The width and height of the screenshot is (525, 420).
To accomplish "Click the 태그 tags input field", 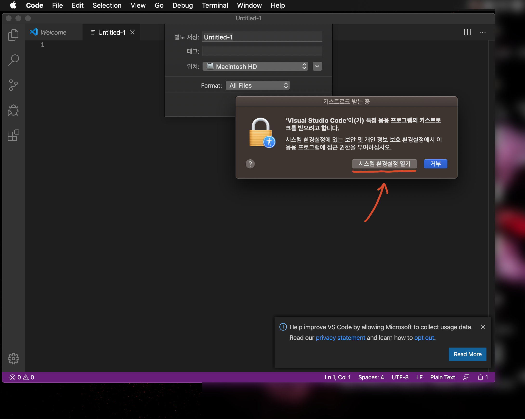I will click(262, 51).
